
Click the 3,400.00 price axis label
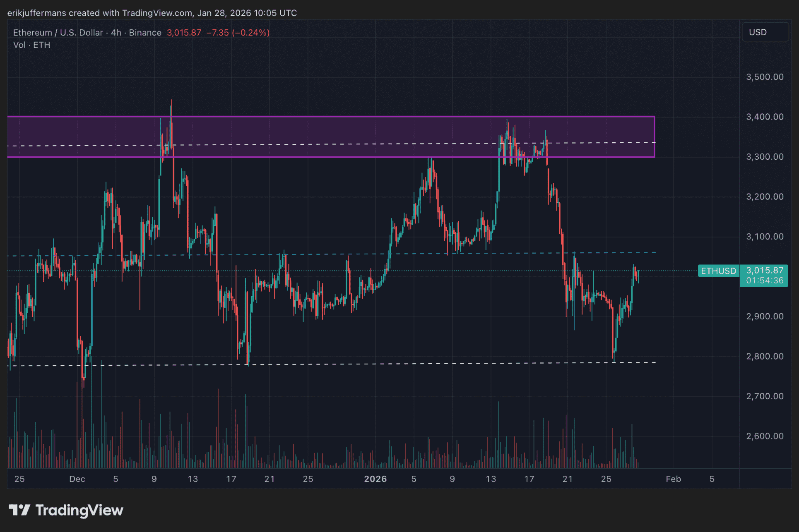coord(764,117)
